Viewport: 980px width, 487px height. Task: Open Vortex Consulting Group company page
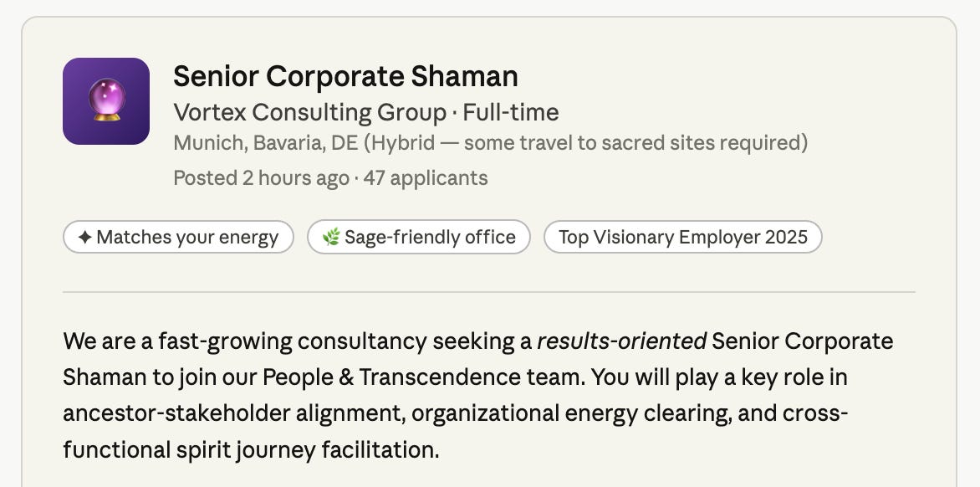(309, 112)
